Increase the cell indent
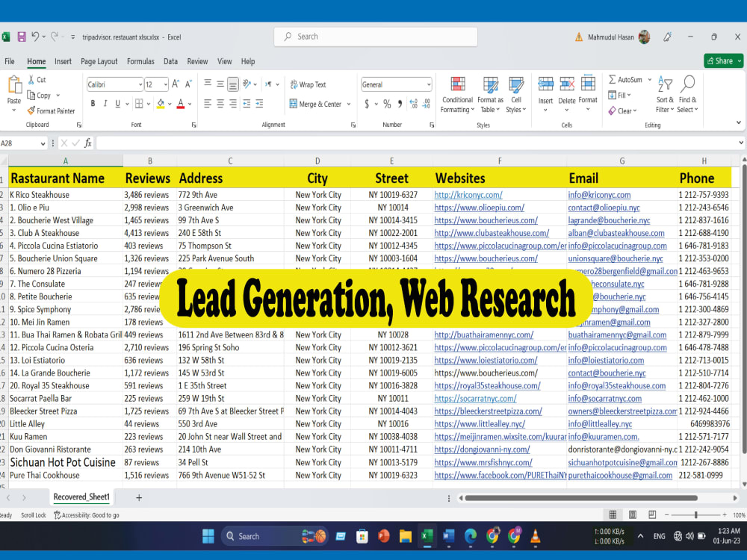This screenshot has height=560, width=747. (x=259, y=103)
